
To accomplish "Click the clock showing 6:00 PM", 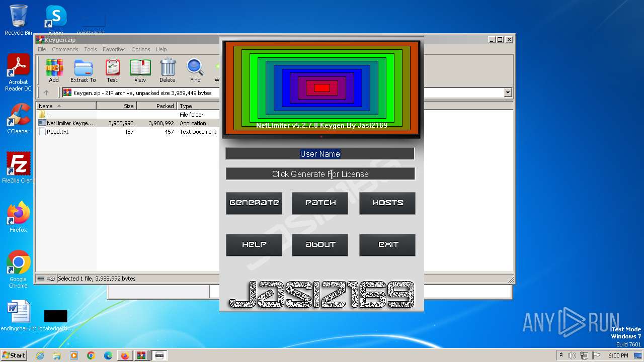I will [618, 355].
